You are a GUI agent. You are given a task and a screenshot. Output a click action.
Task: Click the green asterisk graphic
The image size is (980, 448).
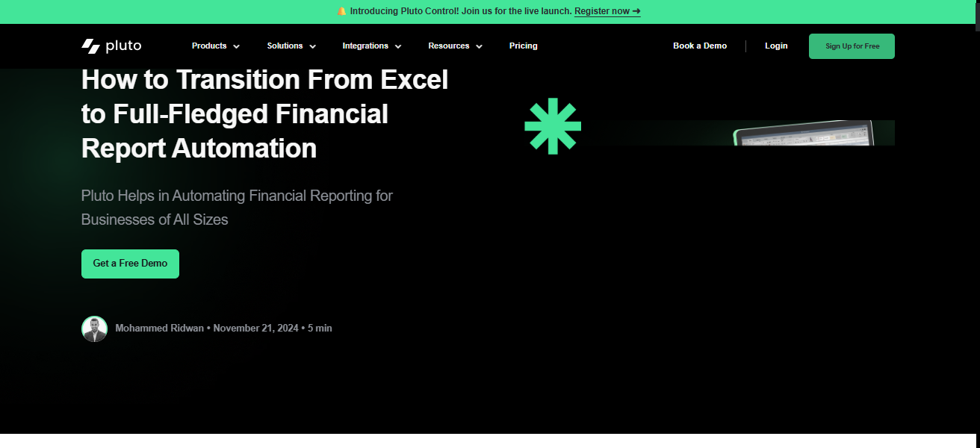pyautogui.click(x=553, y=126)
